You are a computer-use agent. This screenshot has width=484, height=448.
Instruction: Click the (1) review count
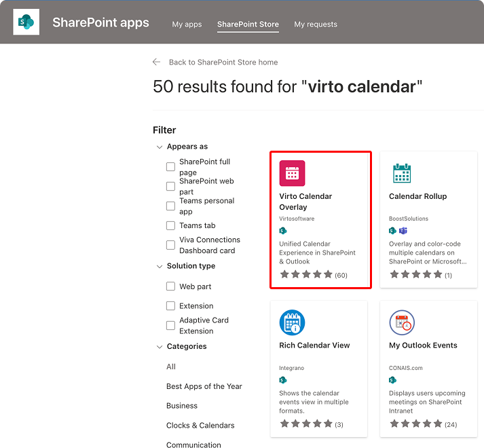click(x=448, y=275)
